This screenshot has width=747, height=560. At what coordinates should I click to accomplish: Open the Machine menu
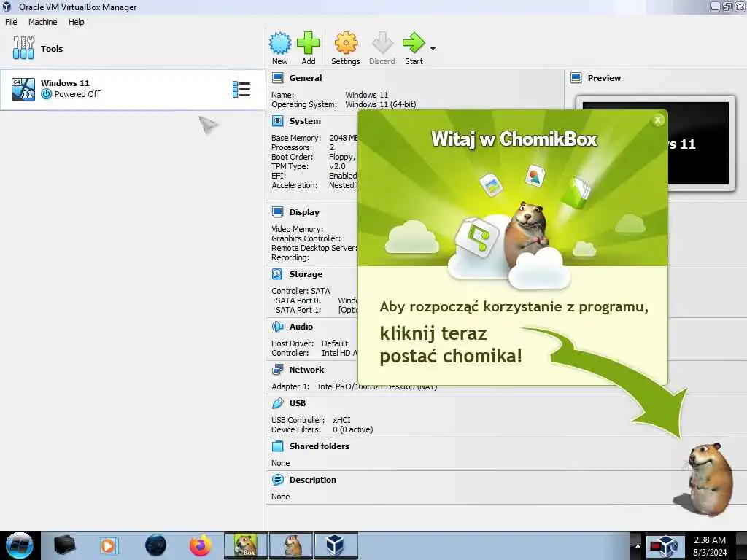coord(42,22)
